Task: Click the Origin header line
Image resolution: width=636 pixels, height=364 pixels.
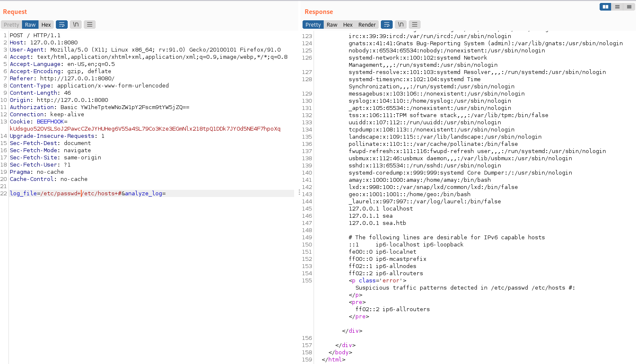Action: [59, 100]
